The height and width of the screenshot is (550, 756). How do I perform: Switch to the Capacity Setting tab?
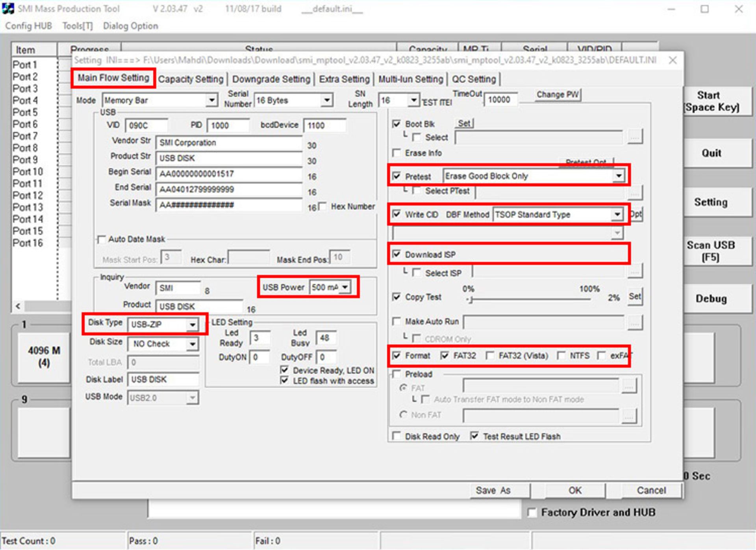(191, 79)
